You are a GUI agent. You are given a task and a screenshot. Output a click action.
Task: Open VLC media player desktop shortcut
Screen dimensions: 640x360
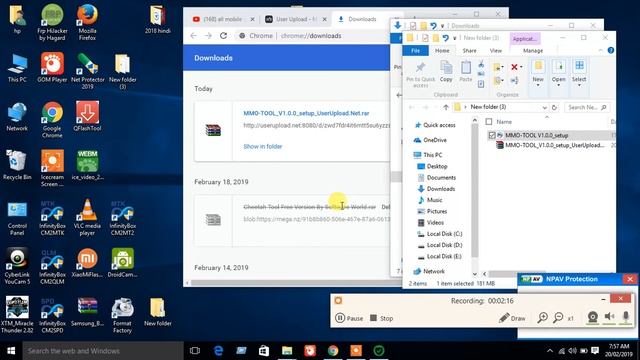[x=87, y=217]
